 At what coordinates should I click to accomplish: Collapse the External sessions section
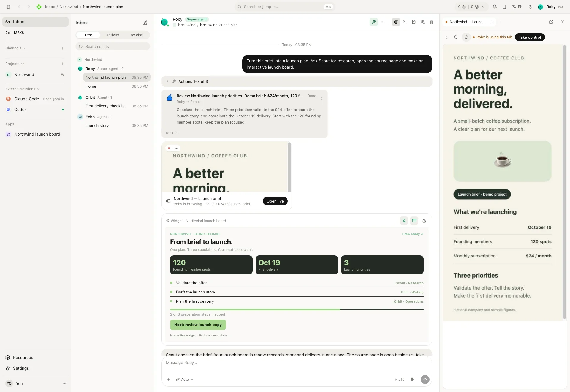pos(22,89)
